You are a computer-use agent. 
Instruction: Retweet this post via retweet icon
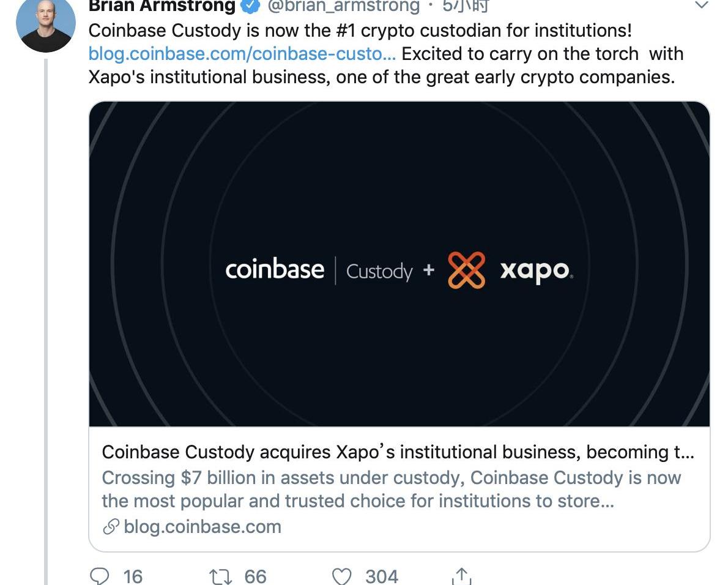point(220,576)
